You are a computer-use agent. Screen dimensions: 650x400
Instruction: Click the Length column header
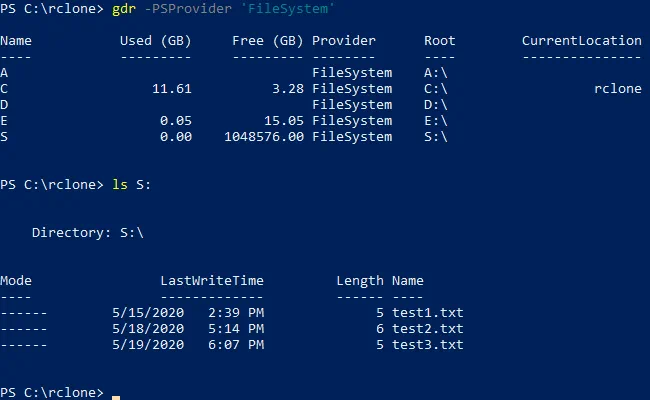click(360, 281)
